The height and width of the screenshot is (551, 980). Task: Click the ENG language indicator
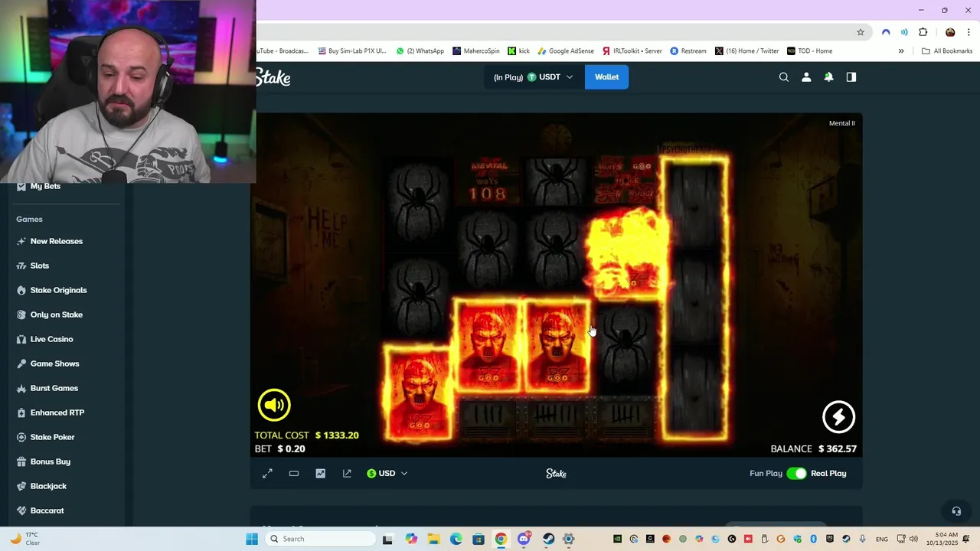tap(881, 539)
